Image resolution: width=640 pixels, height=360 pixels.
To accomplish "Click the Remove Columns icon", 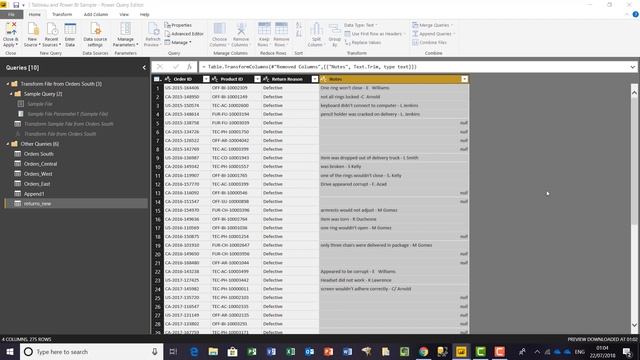I will point(241,34).
